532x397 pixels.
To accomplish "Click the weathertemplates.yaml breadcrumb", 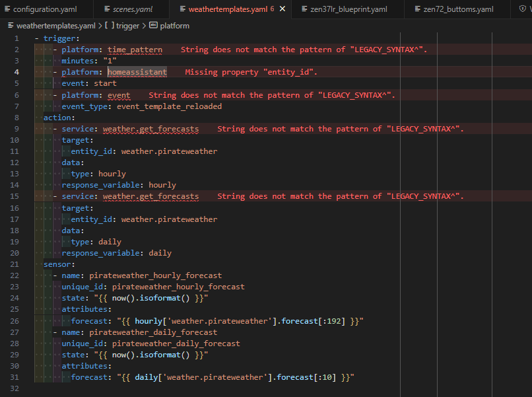I will coord(56,26).
